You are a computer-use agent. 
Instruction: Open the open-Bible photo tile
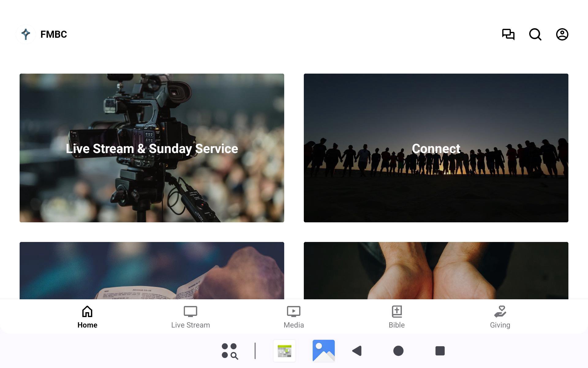[152, 270]
